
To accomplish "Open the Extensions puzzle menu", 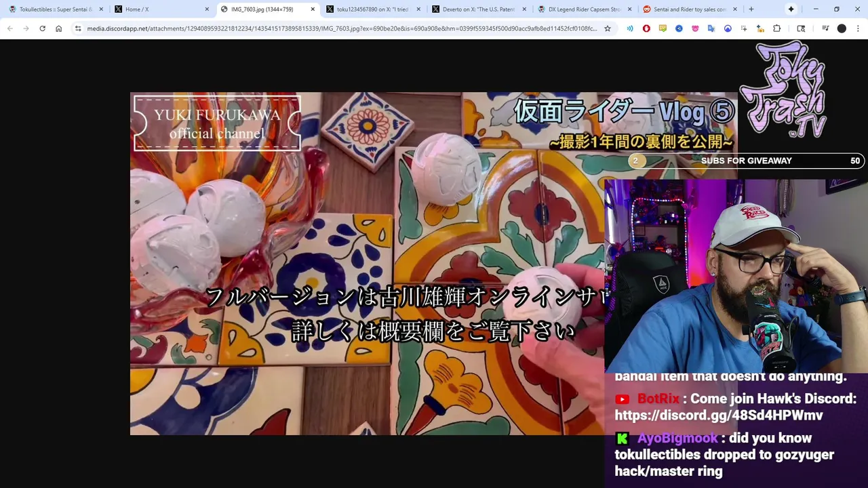I will (x=777, y=28).
